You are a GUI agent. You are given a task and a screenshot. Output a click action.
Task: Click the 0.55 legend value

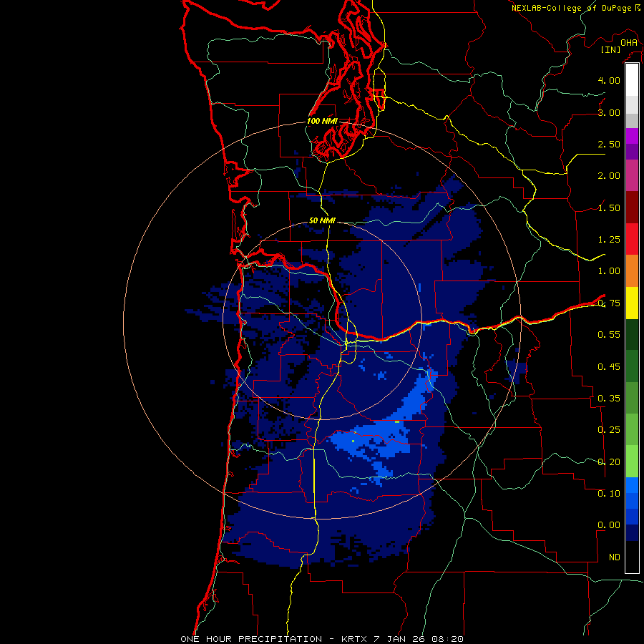(x=609, y=335)
